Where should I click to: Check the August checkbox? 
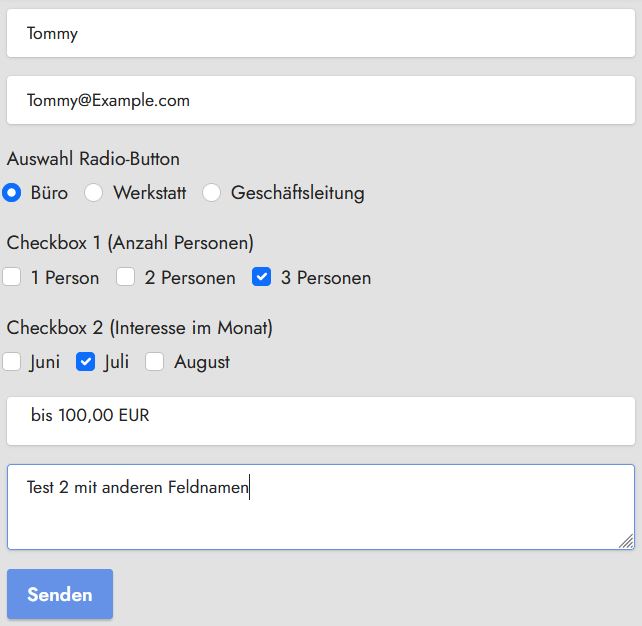tap(155, 362)
